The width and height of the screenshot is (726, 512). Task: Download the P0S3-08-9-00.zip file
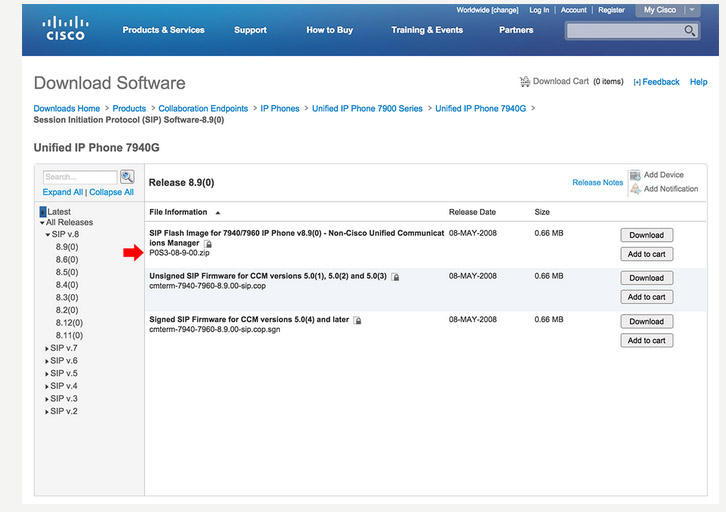pos(646,235)
